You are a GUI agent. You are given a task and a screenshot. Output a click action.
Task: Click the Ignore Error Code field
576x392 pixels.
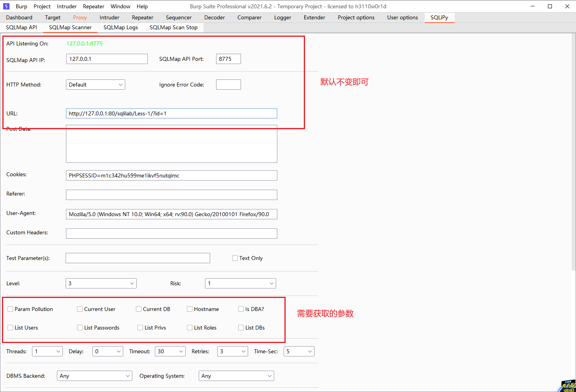coord(228,85)
